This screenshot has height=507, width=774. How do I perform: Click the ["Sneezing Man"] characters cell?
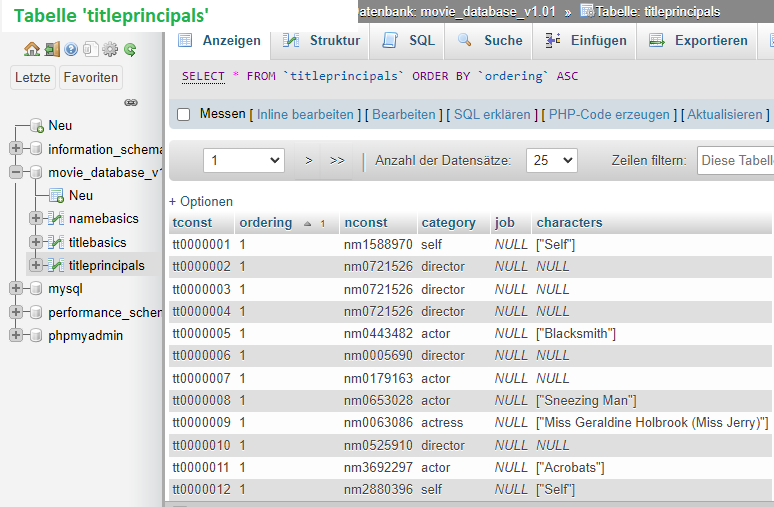(586, 400)
